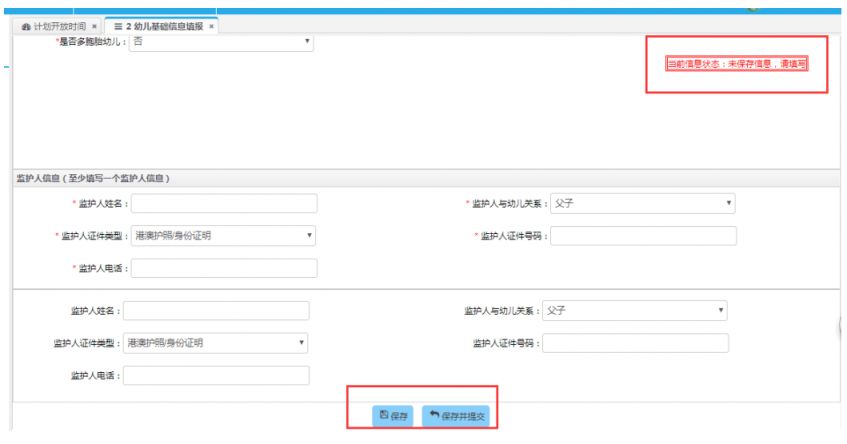Viewport: 847px width, 444px height.
Task: Click the list icon on 幼儿基础信息填报 tab
Action: [x=118, y=26]
